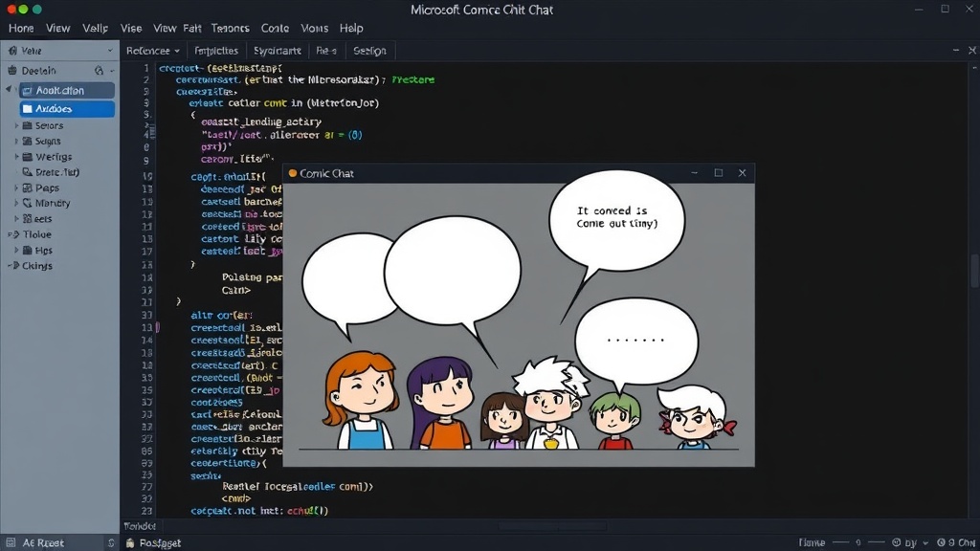Open the Conte menu
This screenshot has height=551, width=980.
[275, 28]
